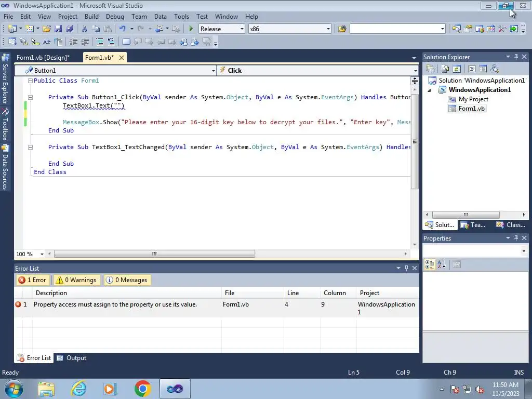Click the Copy icon in toolbar
The width and height of the screenshot is (532, 399).
click(x=96, y=29)
